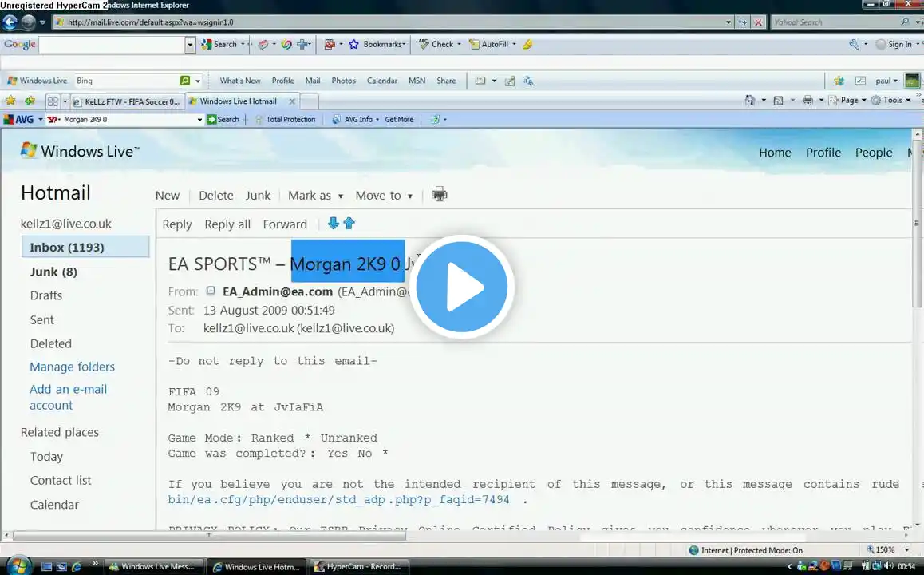Delete the open email
Viewport: 924px width, 575px height.
(x=215, y=195)
